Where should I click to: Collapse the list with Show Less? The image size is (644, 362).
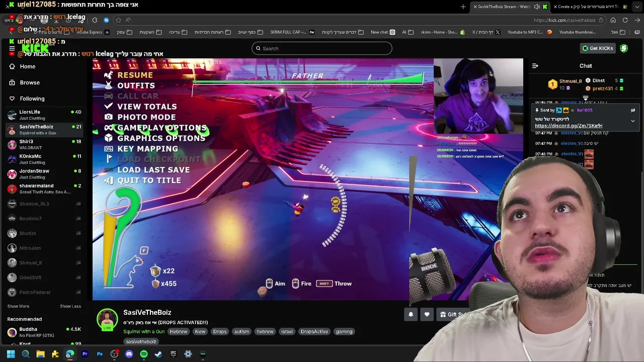pos(70,306)
